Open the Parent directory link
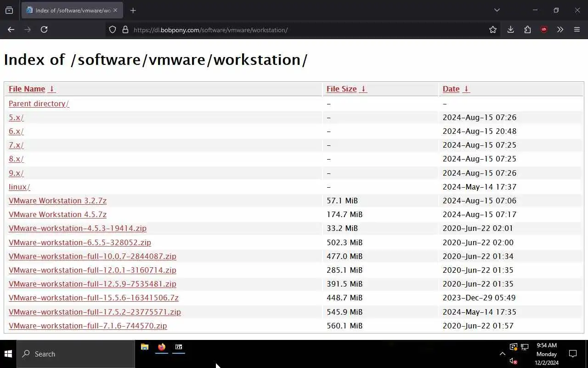The width and height of the screenshot is (588, 368). 39,103
